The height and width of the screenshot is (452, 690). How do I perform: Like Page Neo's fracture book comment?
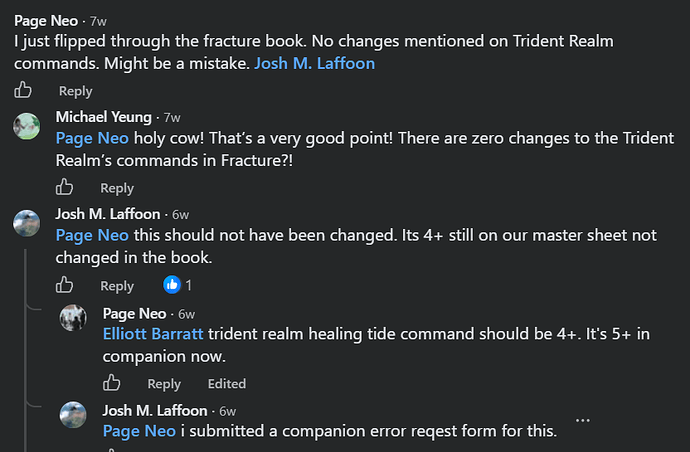tap(23, 90)
